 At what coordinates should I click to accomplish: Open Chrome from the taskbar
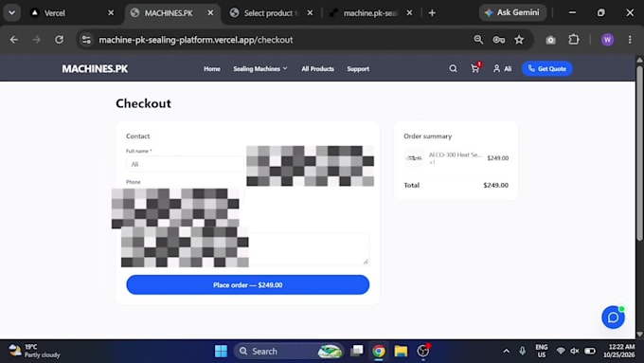[379, 351]
